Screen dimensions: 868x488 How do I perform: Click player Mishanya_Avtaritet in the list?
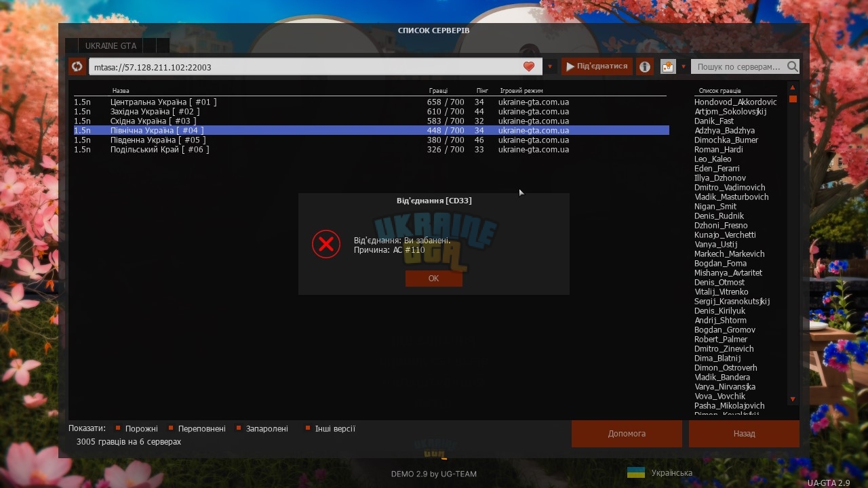pyautogui.click(x=728, y=273)
